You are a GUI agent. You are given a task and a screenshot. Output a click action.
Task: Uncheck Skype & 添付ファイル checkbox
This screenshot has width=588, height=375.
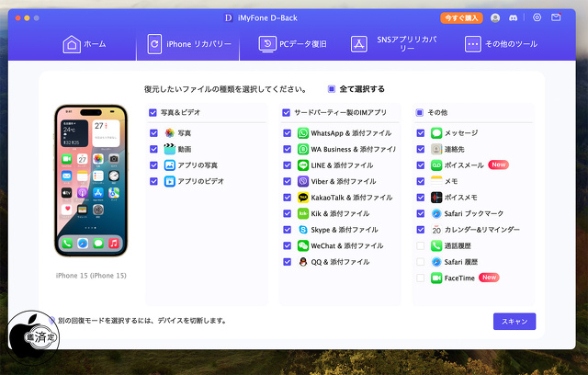point(288,230)
